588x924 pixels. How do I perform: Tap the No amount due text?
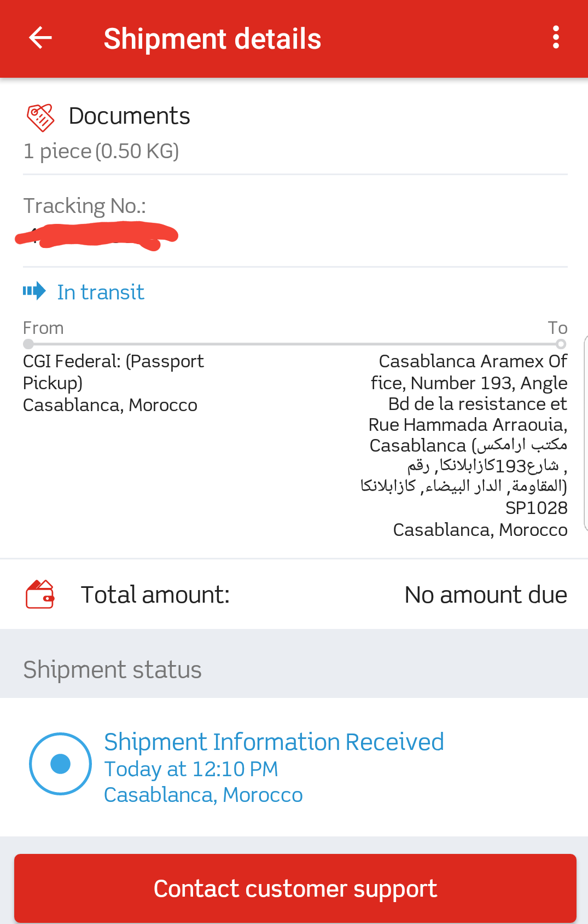click(x=485, y=595)
